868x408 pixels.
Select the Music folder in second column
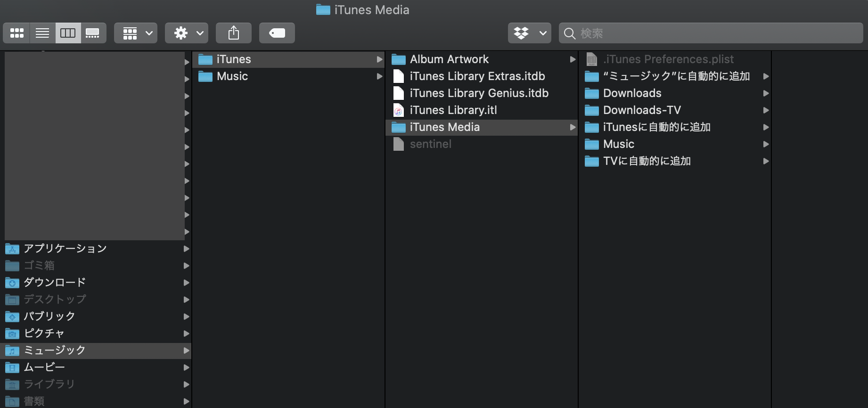pos(288,76)
